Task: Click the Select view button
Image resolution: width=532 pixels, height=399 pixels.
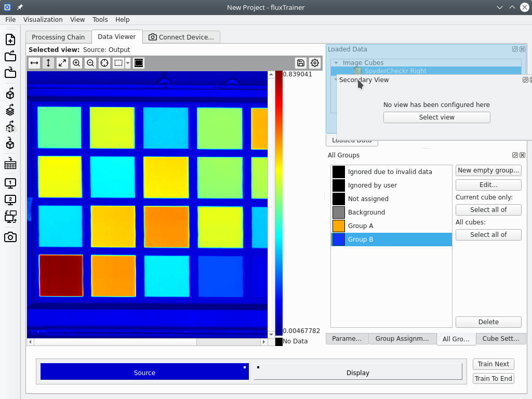Action: (436, 117)
